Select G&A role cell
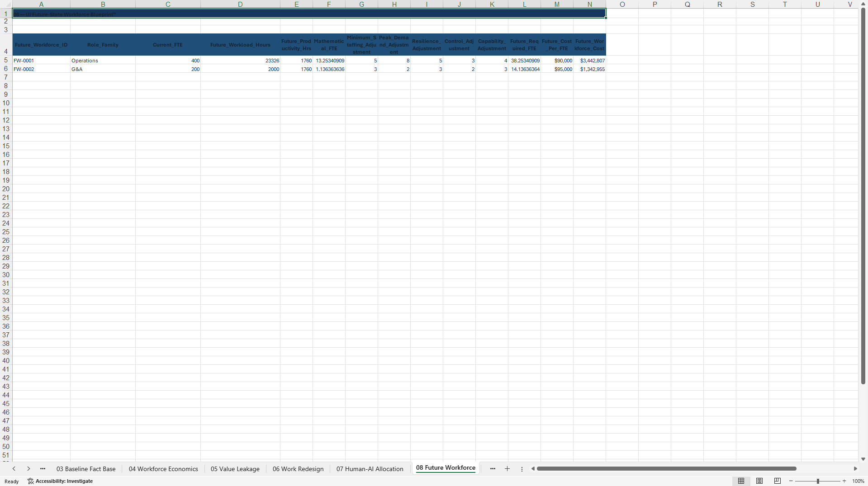The image size is (868, 486). (103, 69)
